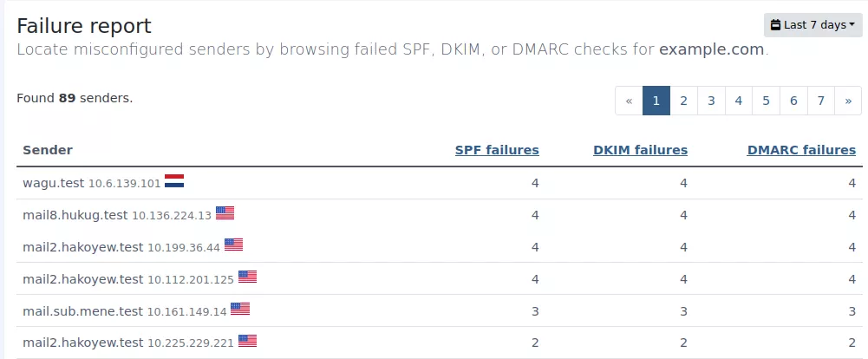Sort by SPF failures column
The width and height of the screenshot is (868, 359).
click(x=497, y=150)
